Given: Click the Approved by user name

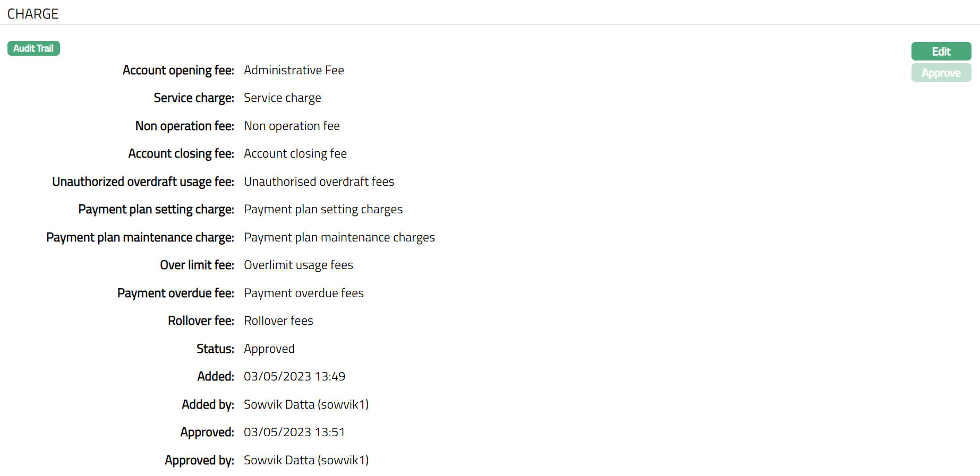Looking at the screenshot, I should point(306,460).
